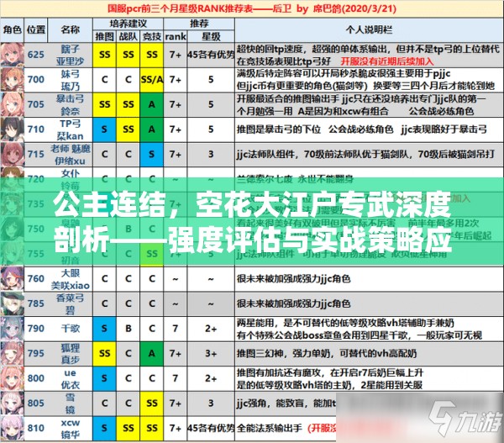Click the name cell 老师 魅魔 伊绪xu
This screenshot has height=443, width=504.
pos(70,155)
